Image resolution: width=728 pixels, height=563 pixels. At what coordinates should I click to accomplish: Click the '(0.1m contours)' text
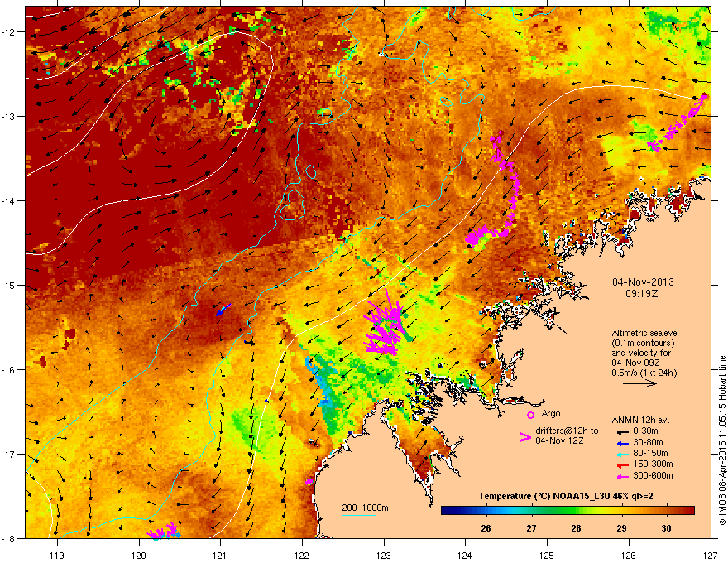pos(643,343)
